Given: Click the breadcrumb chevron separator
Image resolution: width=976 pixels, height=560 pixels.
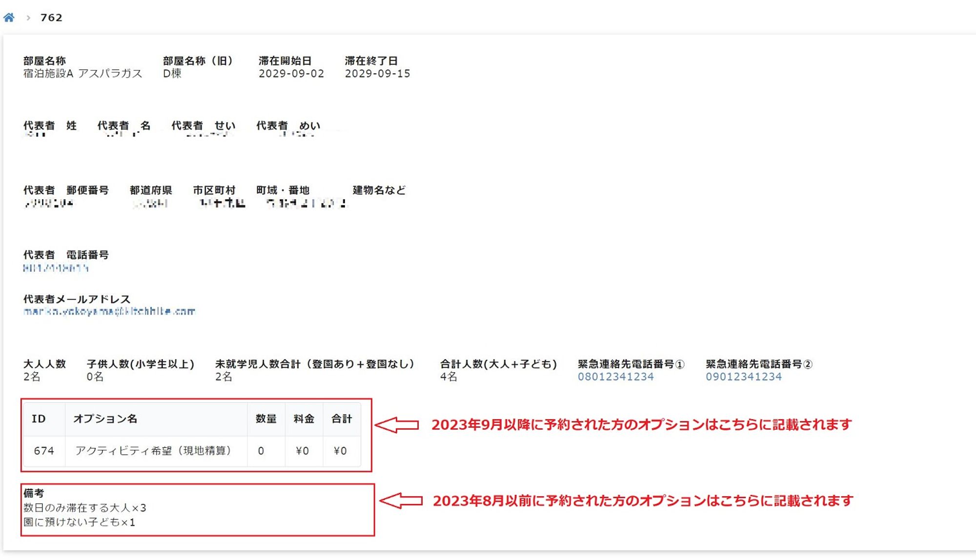Looking at the screenshot, I should (x=28, y=18).
